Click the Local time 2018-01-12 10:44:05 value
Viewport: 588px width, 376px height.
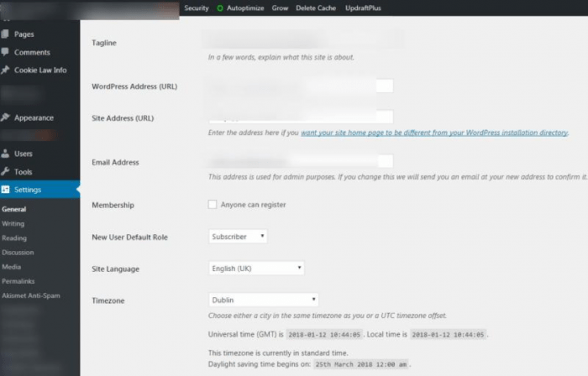point(448,334)
